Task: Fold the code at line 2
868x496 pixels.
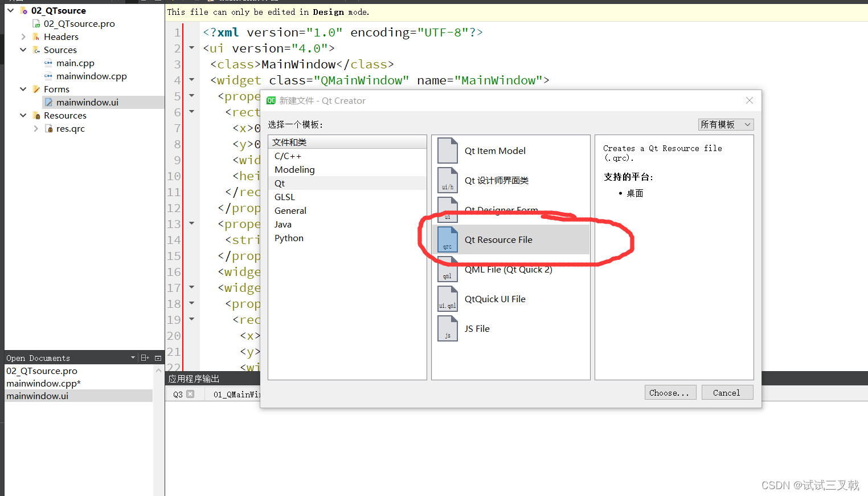Action: [192, 48]
